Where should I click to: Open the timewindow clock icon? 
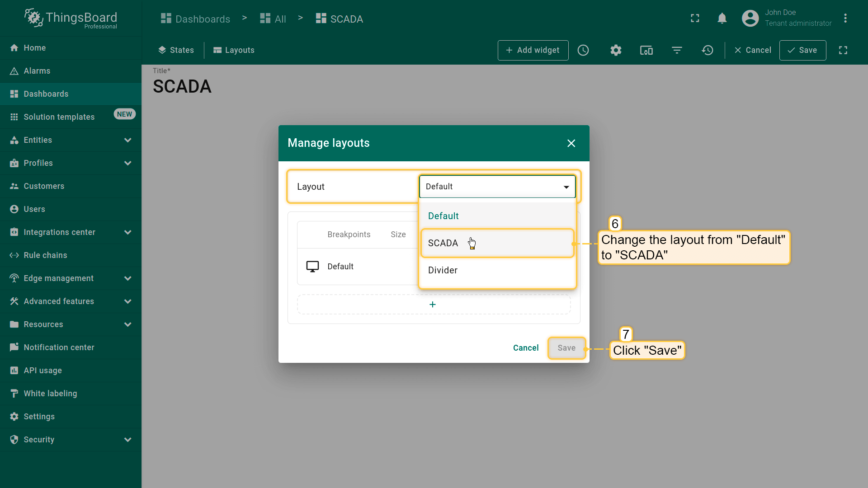tap(583, 50)
